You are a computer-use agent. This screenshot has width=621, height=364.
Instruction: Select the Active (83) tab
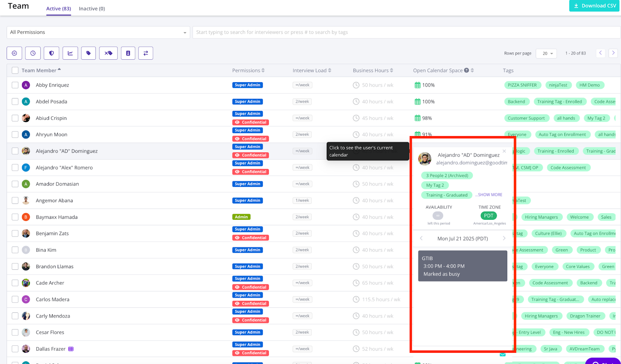59,9
